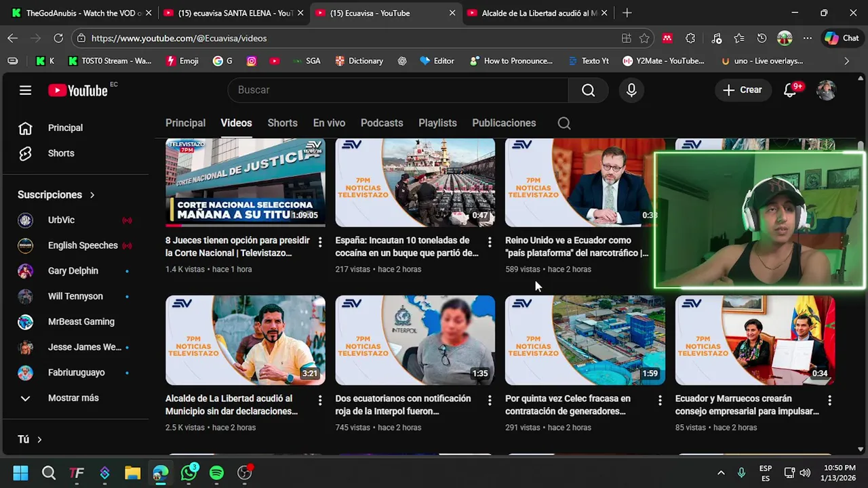Screen dimensions: 868x488
Task: Open title Por quinta vez Celec fracasa
Action: point(568,405)
